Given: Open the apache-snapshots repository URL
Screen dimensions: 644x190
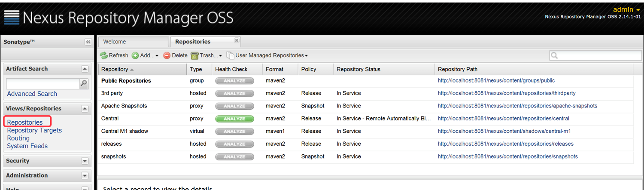Looking at the screenshot, I should tap(517, 106).
